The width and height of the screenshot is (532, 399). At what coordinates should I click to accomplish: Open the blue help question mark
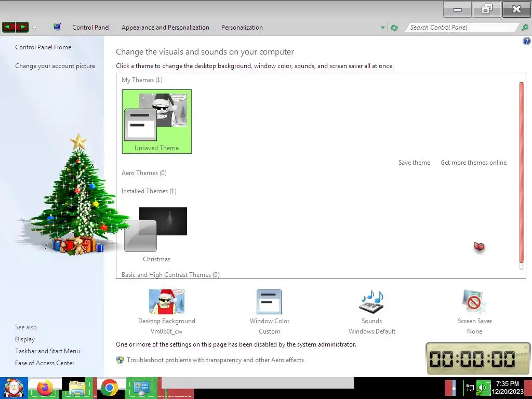click(x=527, y=42)
